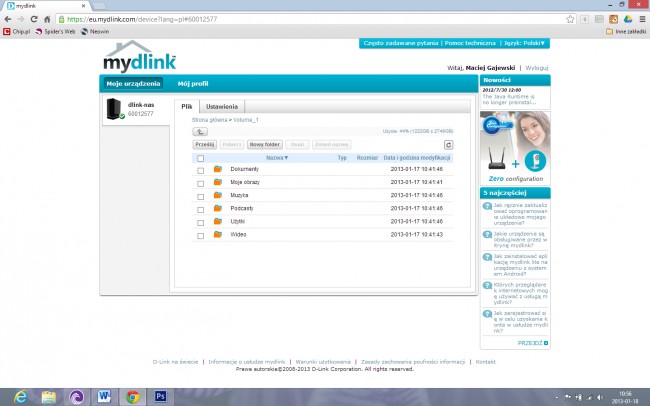Open the Spider's Web bookmark
Image resolution: width=650 pixels, height=406 pixels.
tap(55, 32)
